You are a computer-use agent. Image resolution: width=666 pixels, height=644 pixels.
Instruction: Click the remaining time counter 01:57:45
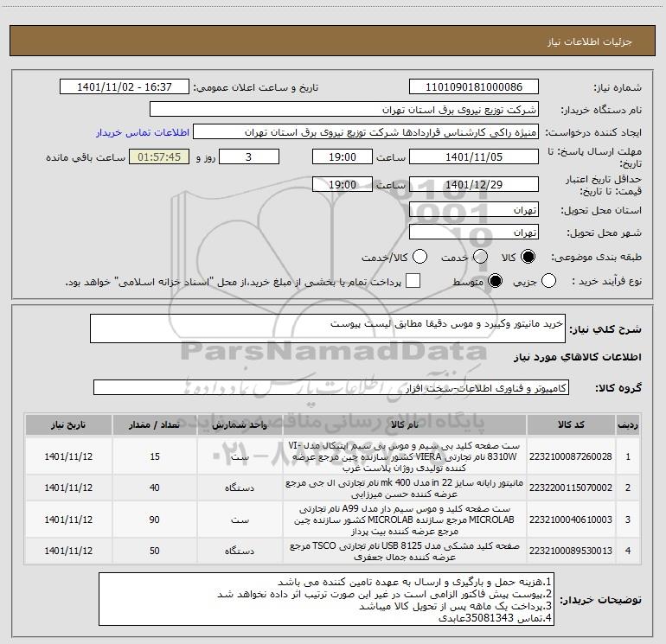[159, 157]
